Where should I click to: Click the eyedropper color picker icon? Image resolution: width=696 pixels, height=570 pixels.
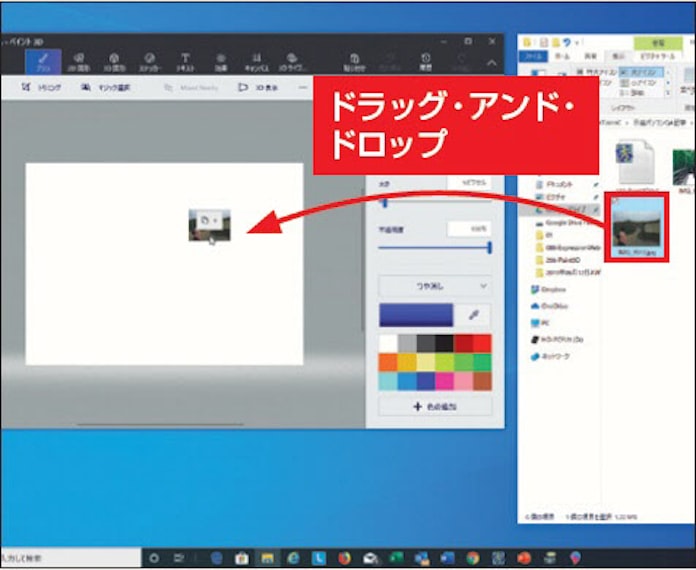[472, 315]
